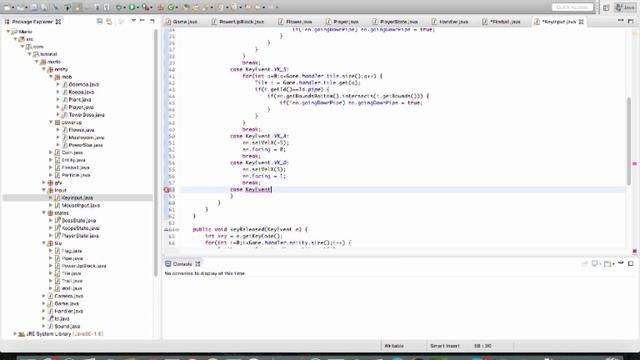Click the Run Last Tool icon with red toolbox
The image size is (640, 360).
click(145, 7)
